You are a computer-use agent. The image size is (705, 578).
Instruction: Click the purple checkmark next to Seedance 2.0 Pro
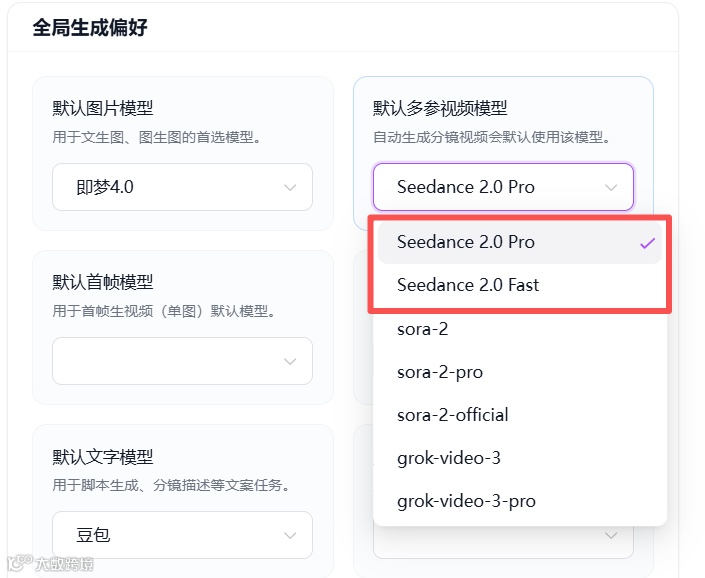tap(647, 243)
